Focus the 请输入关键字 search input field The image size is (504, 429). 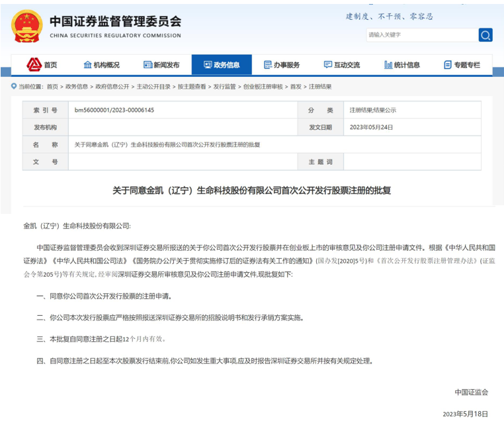[x=423, y=35]
